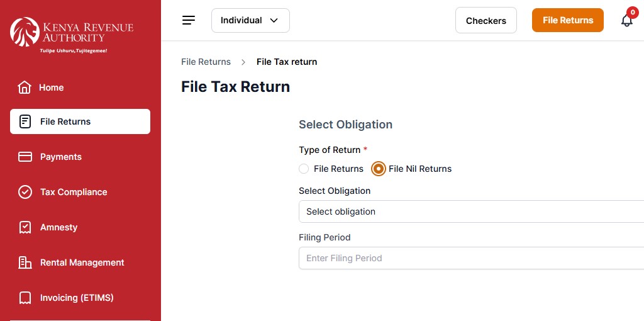This screenshot has height=321, width=644.
Task: Click the Invoicing (ETIMS) icon
Action: click(25, 298)
